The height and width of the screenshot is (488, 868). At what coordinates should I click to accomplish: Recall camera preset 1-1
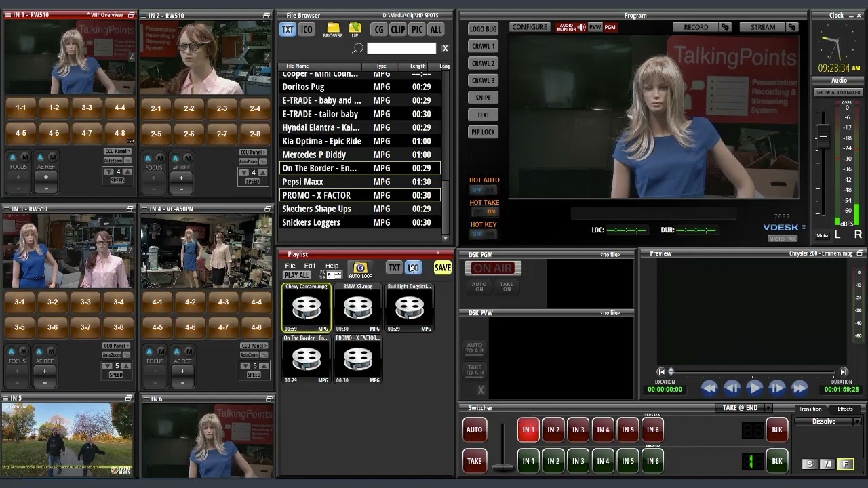point(21,108)
